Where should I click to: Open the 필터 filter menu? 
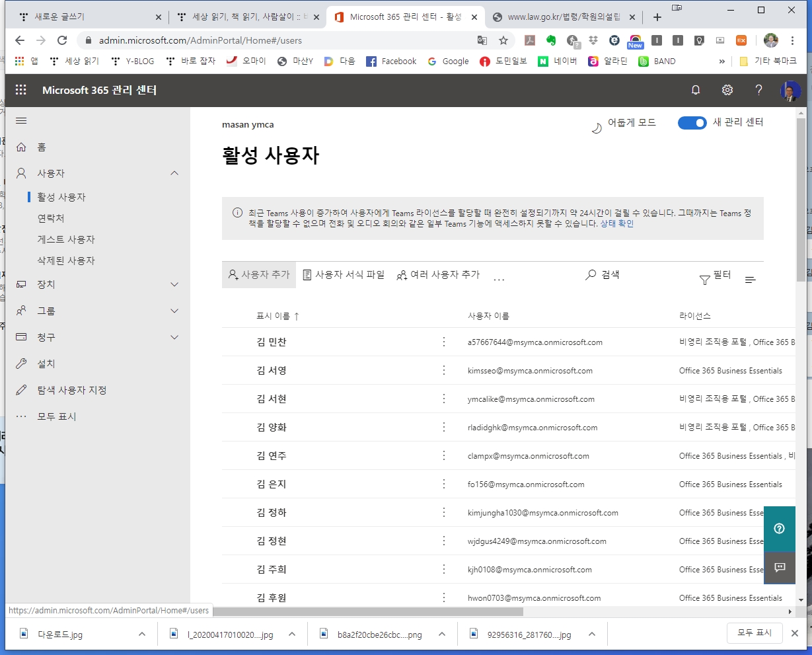pos(716,276)
